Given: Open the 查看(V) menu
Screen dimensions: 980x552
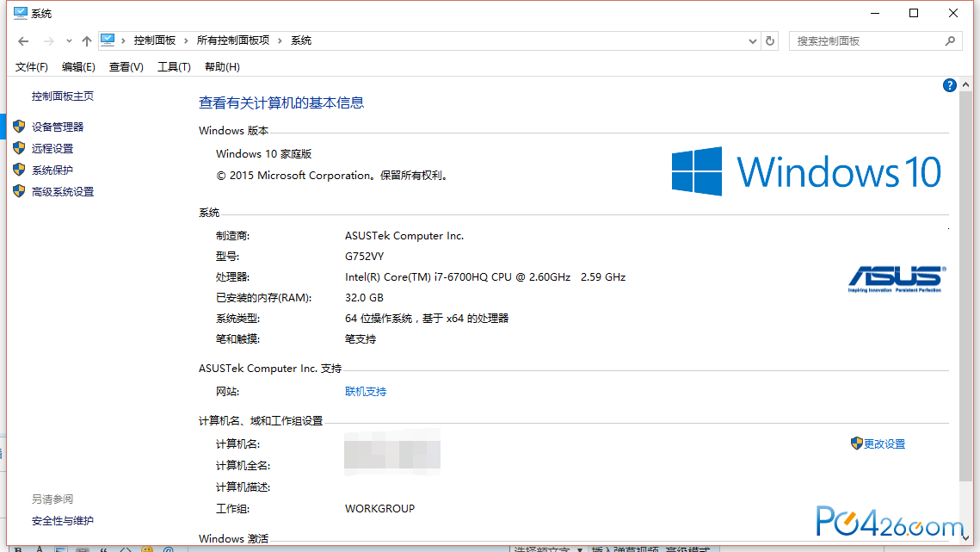Looking at the screenshot, I should [x=126, y=67].
